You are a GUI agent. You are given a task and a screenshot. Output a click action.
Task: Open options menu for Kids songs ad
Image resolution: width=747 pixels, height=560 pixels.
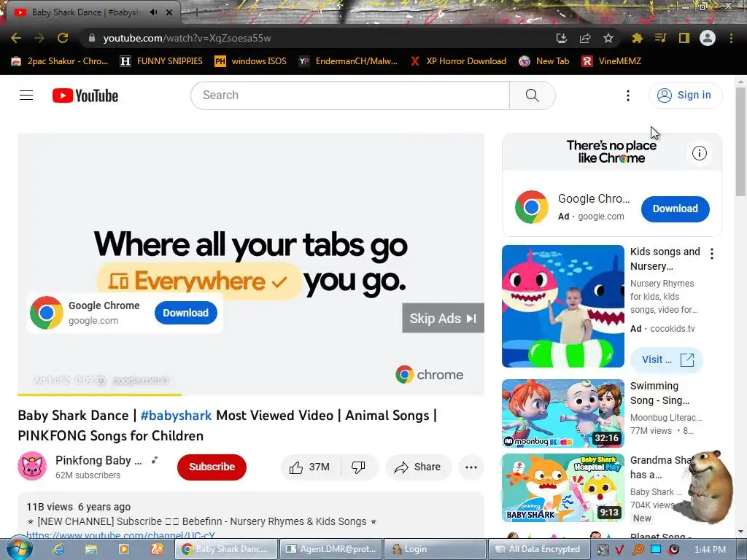click(x=712, y=254)
